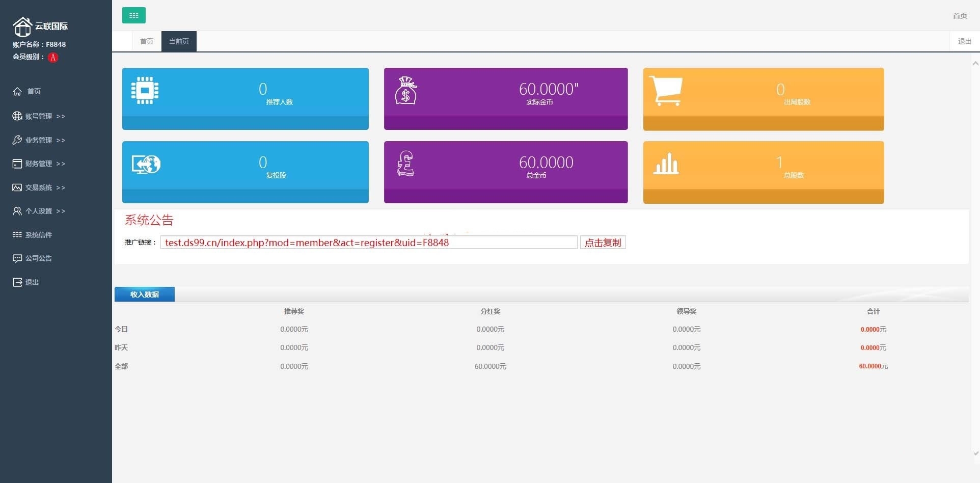Click the green sidebar toggle button
The width and height of the screenshot is (980, 483).
[133, 15]
